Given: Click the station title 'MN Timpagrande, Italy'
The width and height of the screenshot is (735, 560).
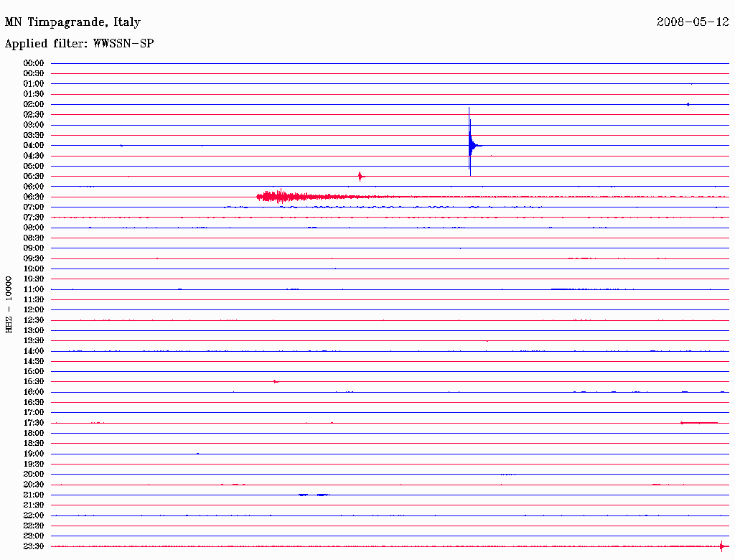Looking at the screenshot, I should pos(72,22).
